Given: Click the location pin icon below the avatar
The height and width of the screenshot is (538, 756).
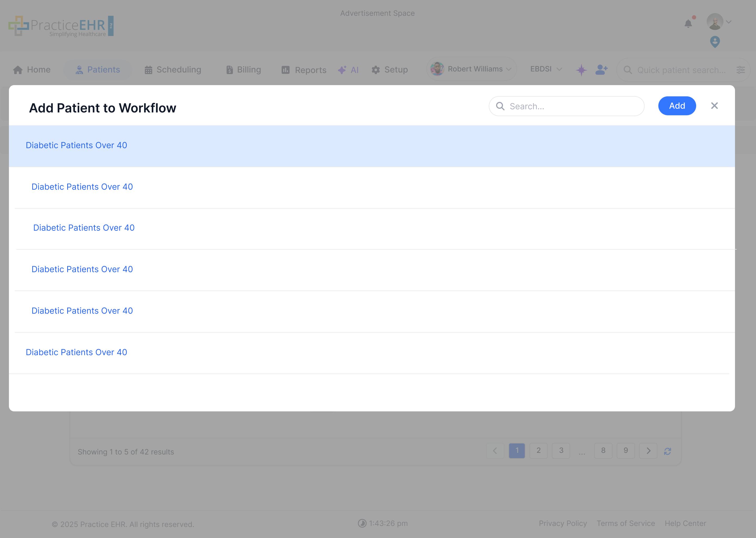Looking at the screenshot, I should coord(715,42).
